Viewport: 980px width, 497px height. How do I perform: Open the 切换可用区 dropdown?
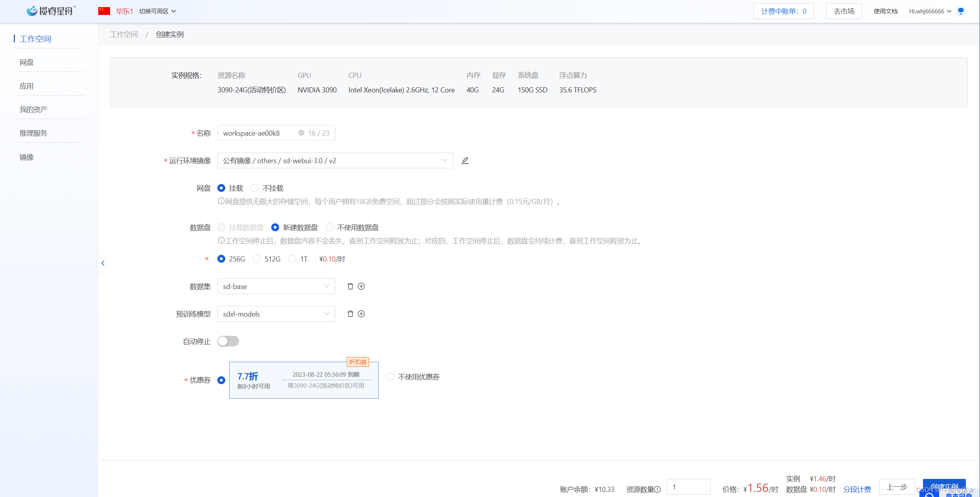(157, 11)
